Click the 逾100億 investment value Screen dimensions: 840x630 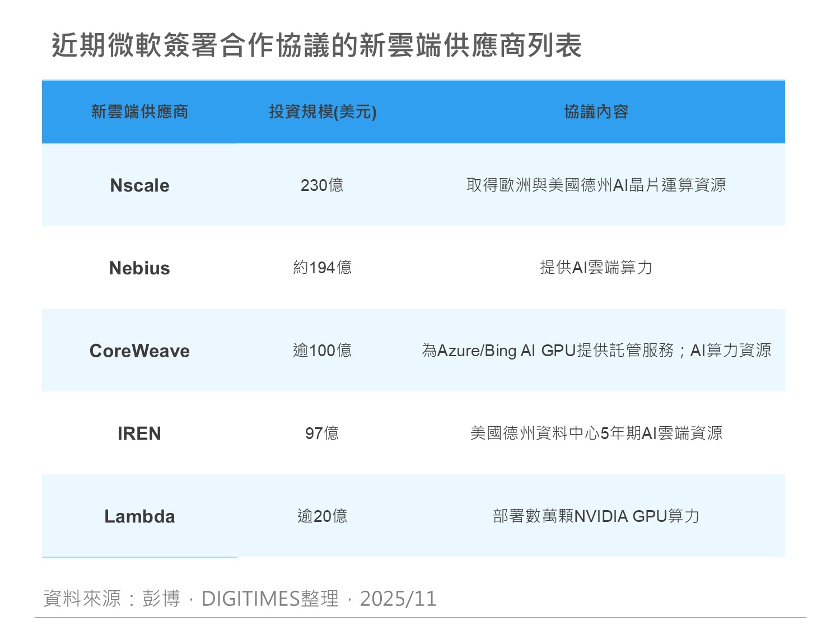point(322,351)
